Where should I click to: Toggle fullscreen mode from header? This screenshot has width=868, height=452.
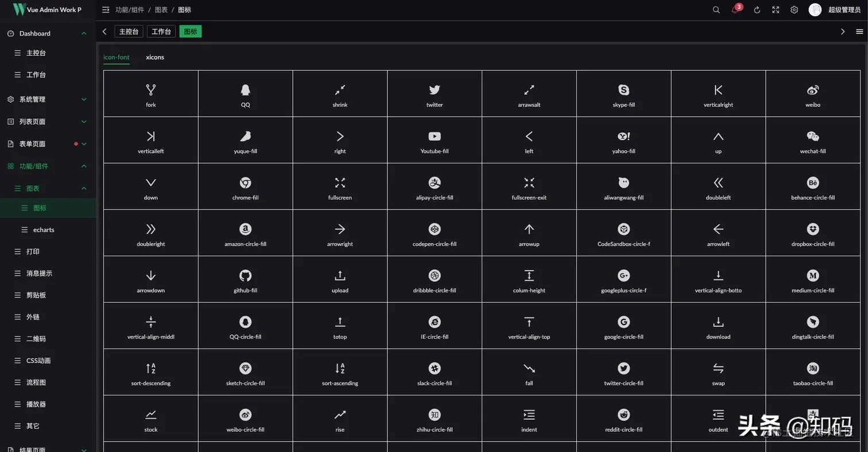point(776,10)
